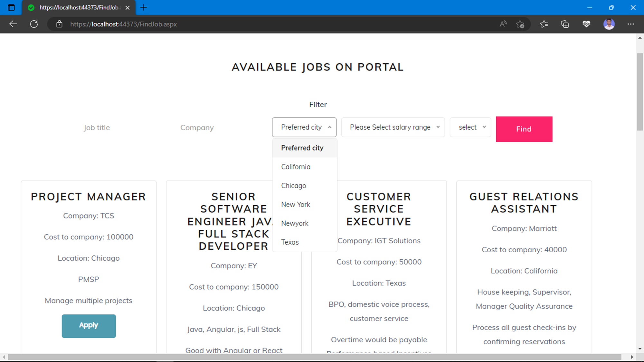Screen dimensions: 644x362
Task: Click 'Company: IGT Solutions' text
Action: click(379, 241)
